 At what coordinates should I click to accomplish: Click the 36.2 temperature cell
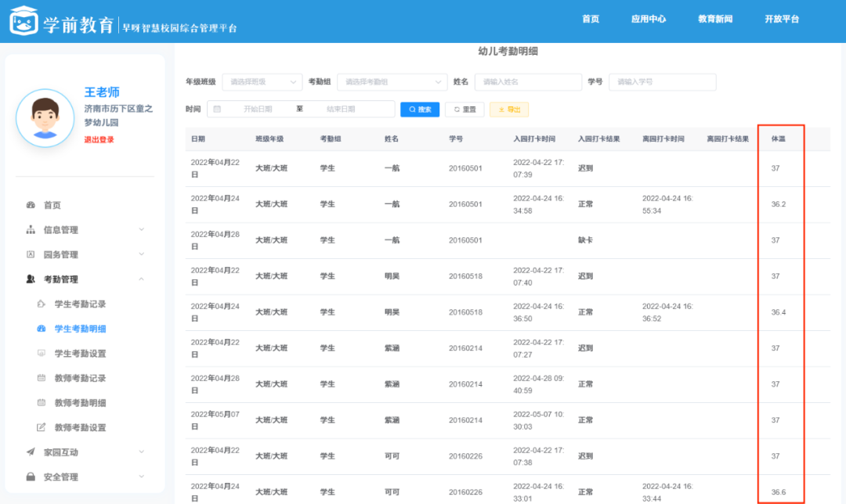[779, 204]
